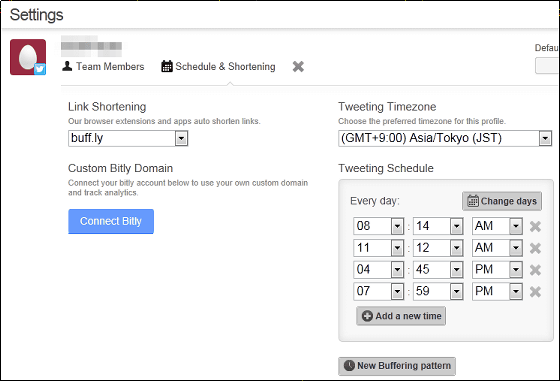Switch to Schedule & Shortening tab

(x=218, y=66)
